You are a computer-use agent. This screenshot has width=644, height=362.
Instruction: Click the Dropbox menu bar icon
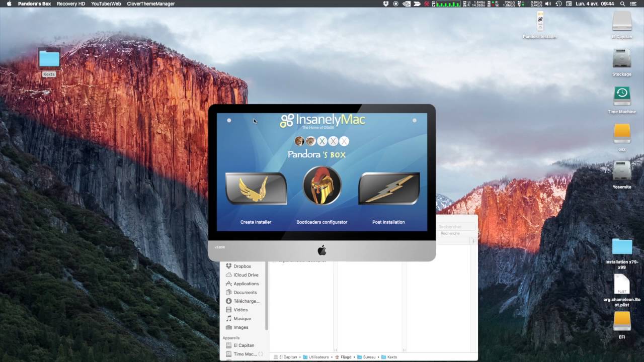pos(386,4)
